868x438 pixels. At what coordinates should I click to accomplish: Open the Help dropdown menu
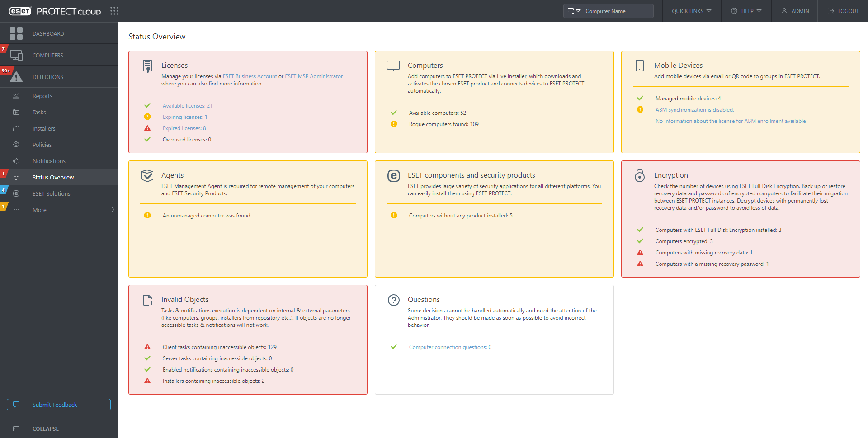[745, 11]
